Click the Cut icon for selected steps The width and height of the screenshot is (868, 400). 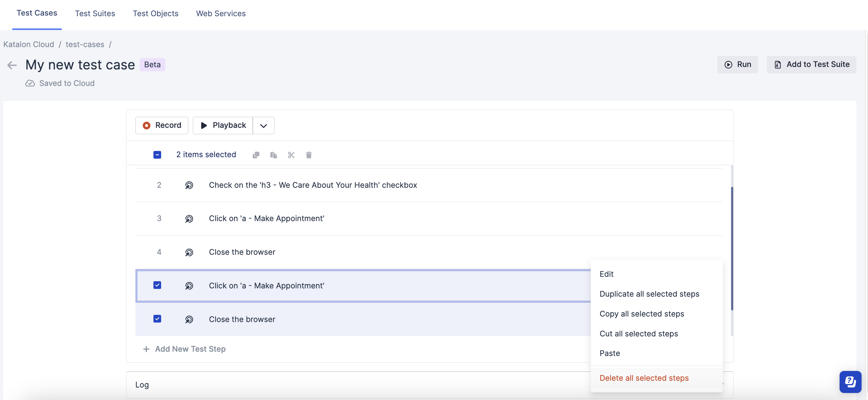[x=291, y=154]
